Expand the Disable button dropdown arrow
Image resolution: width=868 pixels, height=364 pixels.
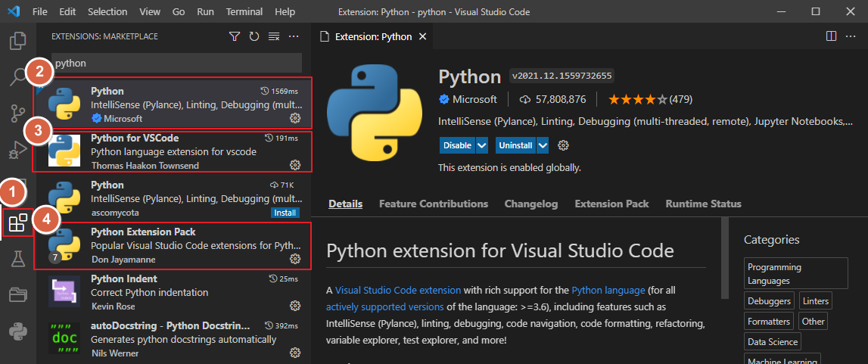point(482,145)
